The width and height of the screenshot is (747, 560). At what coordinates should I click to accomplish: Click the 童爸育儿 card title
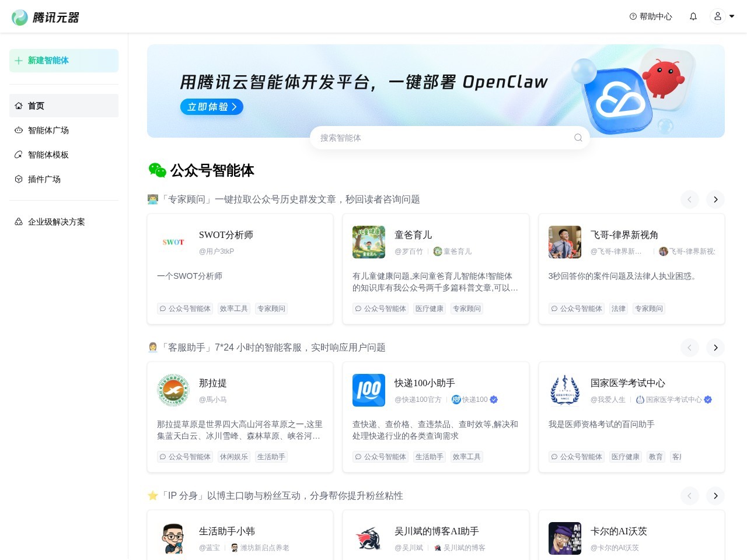click(x=413, y=235)
